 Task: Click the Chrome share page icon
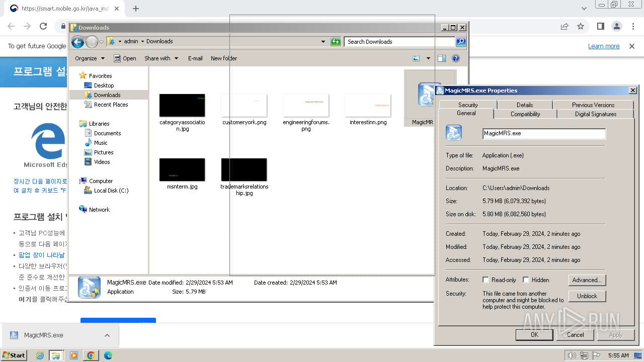[565, 26]
